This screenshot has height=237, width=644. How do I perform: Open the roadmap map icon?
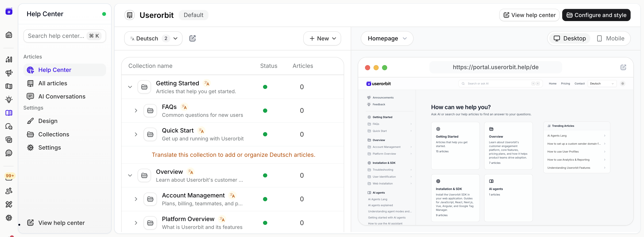[9, 86]
